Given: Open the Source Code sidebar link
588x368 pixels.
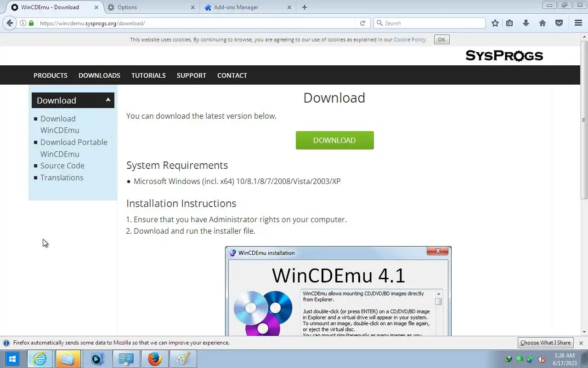Looking at the screenshot, I should tap(62, 166).
